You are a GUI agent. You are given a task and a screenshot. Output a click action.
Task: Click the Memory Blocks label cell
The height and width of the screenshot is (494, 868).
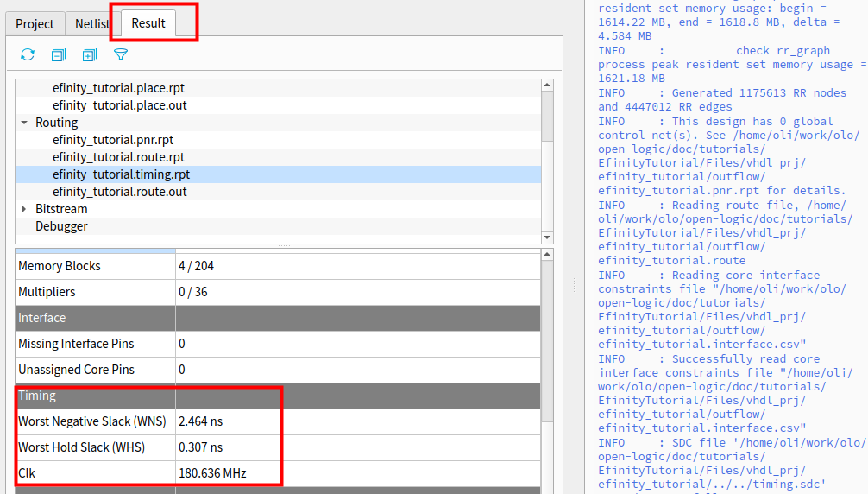click(95, 266)
